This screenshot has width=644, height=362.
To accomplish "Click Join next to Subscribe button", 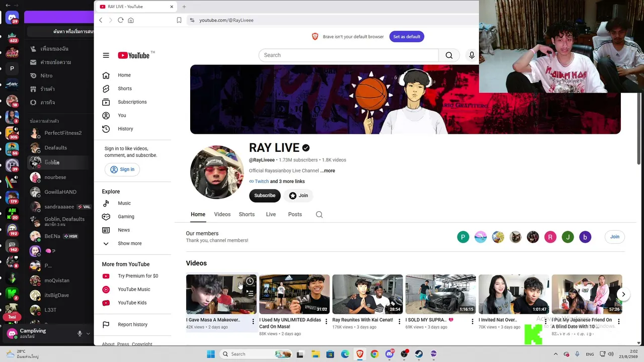I will point(298,196).
